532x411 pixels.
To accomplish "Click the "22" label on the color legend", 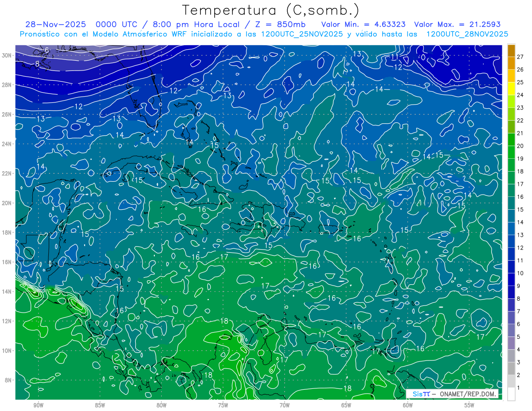I will tap(520, 120).
